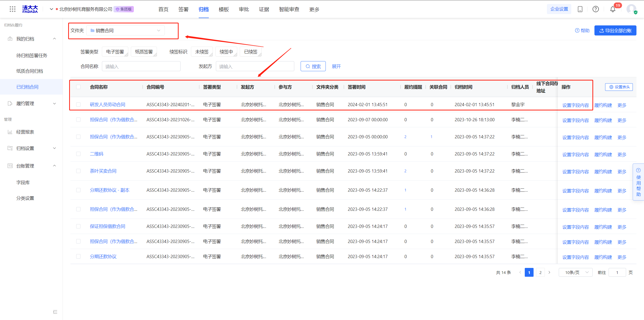Open 更多 actions for 研发人员劳动合同 row

pos(622,105)
